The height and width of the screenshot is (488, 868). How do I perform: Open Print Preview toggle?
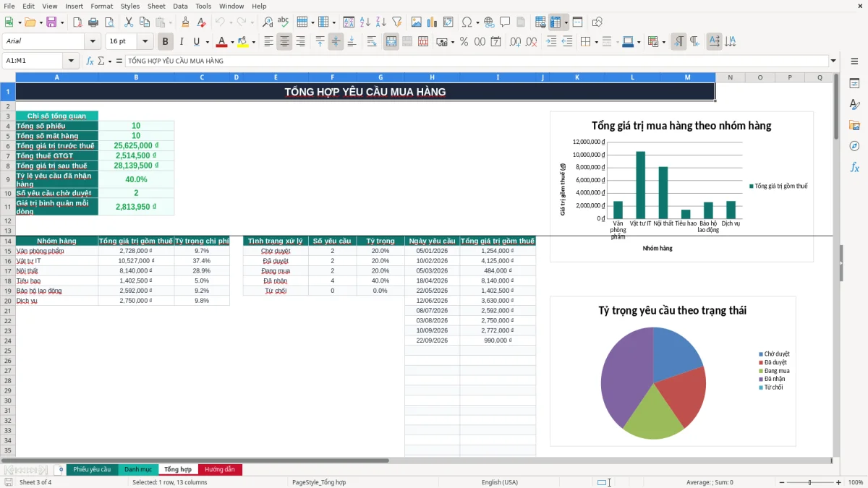109,22
